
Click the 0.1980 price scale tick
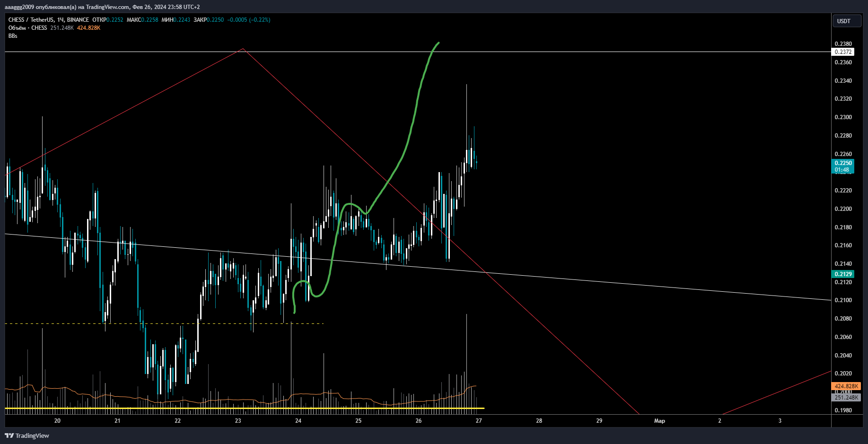pyautogui.click(x=843, y=410)
